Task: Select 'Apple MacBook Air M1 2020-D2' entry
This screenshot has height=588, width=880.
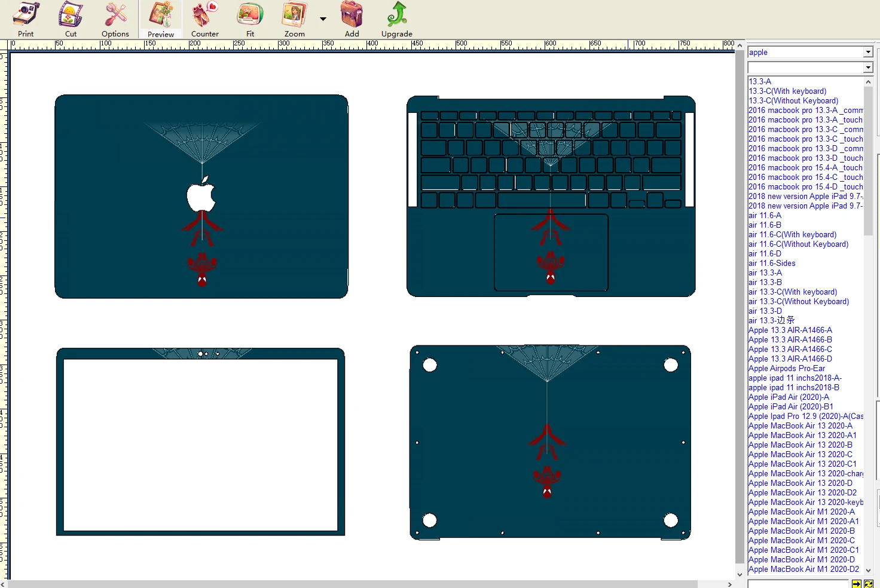Action: pos(804,569)
